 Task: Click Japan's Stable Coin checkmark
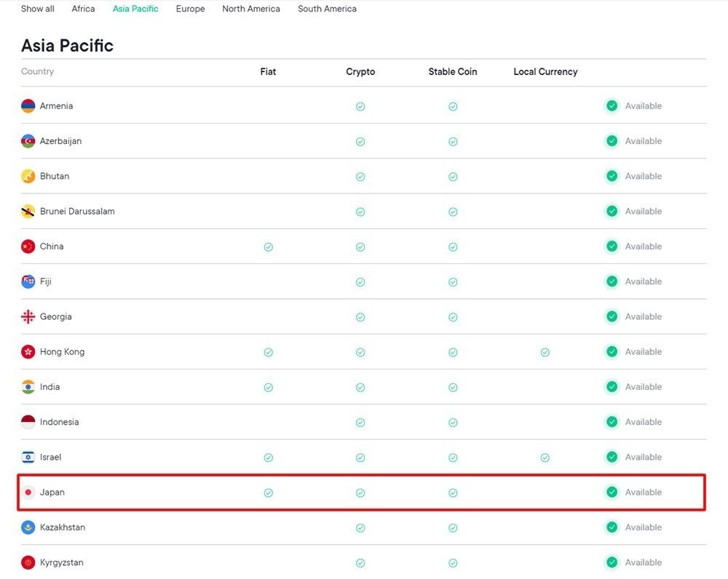click(x=453, y=493)
